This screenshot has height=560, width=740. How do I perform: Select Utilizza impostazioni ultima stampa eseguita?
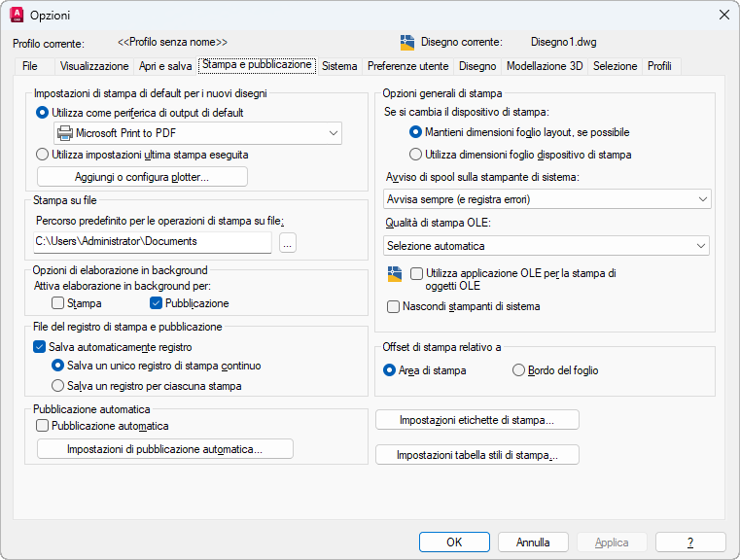pos(42,154)
